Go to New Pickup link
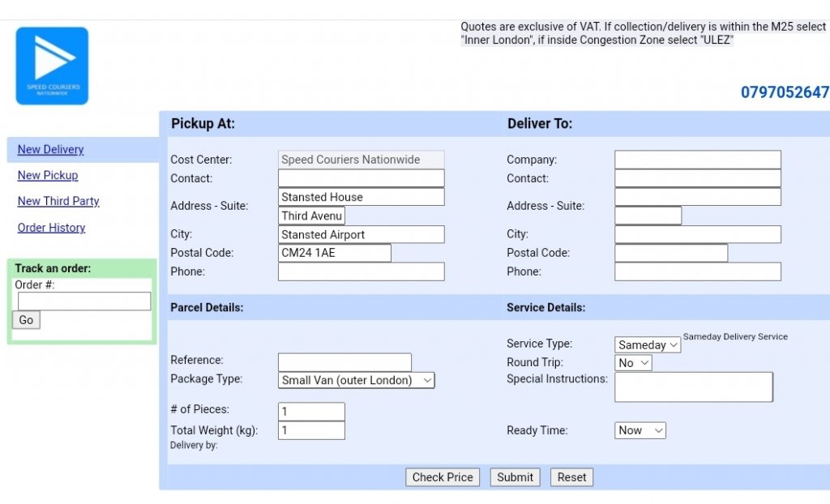The width and height of the screenshot is (830, 504). click(48, 176)
